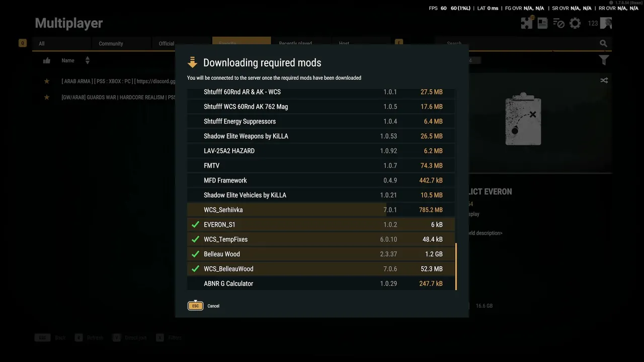This screenshot has width=644, height=362.
Task: Sort servers by Name arrows
Action: (x=88, y=60)
